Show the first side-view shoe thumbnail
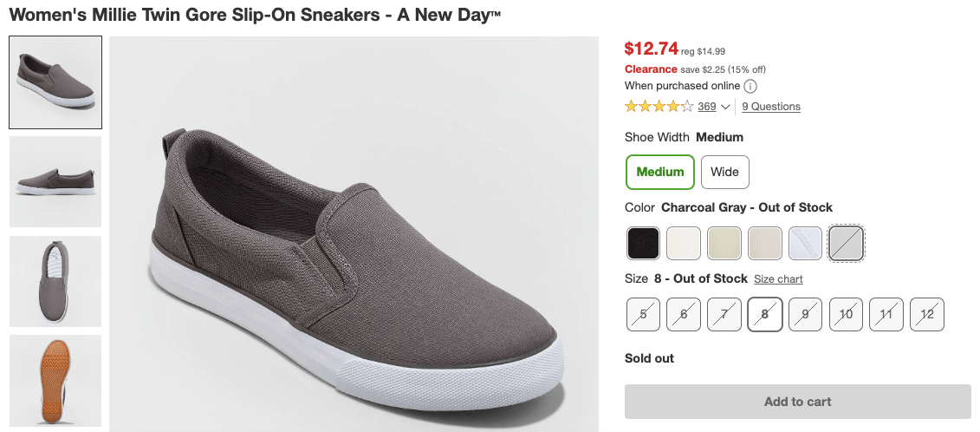Screen dimensions: 980x432 pos(55,82)
